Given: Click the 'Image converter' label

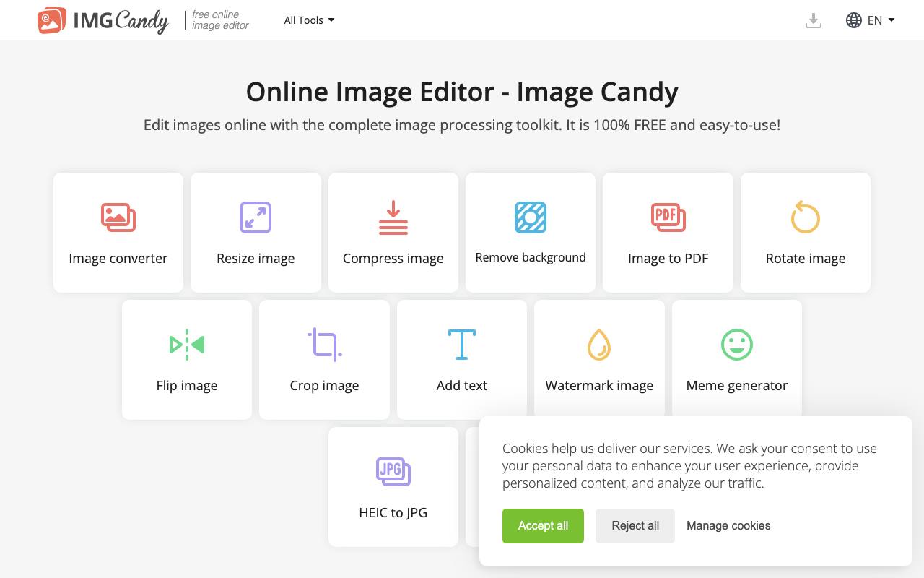Looking at the screenshot, I should coord(118,259).
